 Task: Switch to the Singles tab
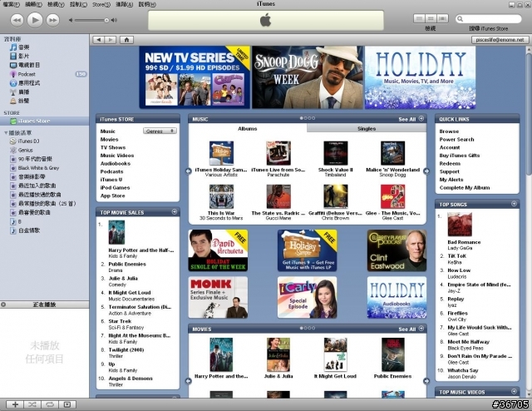click(x=367, y=128)
